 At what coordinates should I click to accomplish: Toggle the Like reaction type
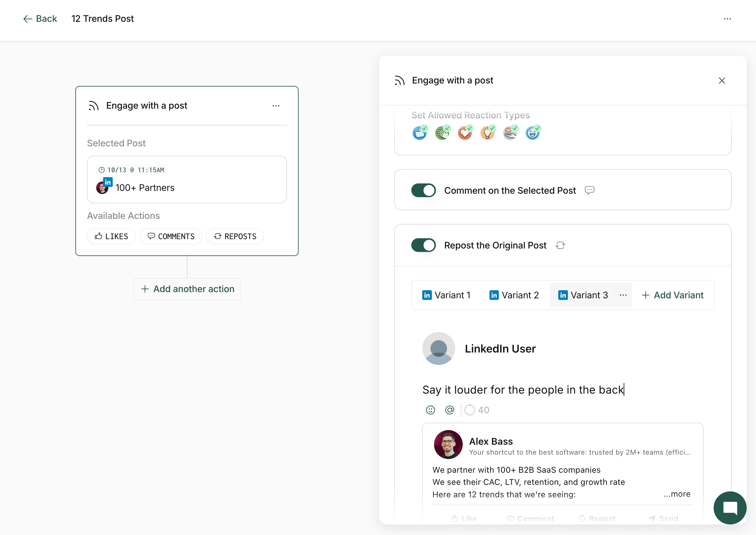click(419, 133)
